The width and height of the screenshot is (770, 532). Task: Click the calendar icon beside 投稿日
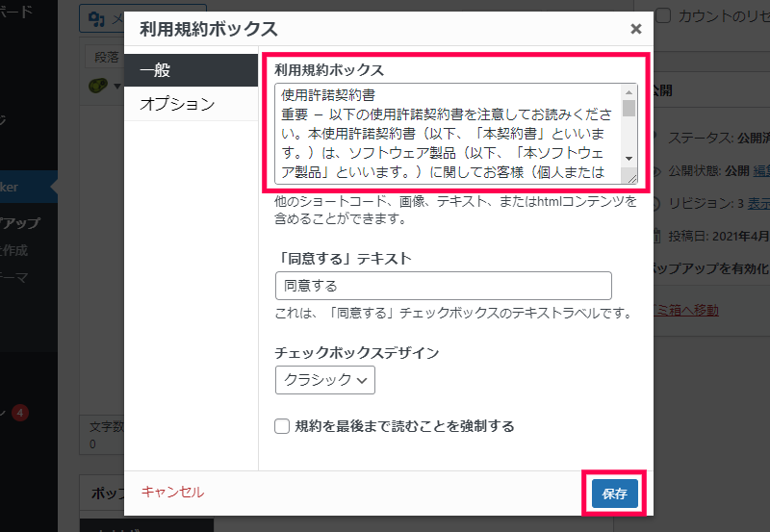tap(656, 236)
